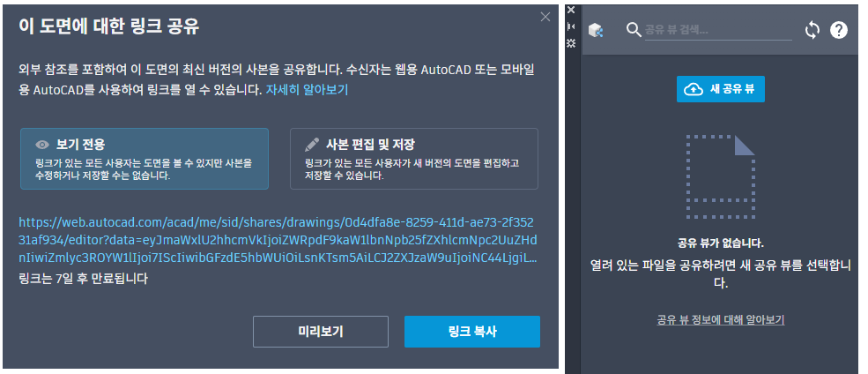Click the 새 공유 뷰 button
868x374 pixels.
(720, 89)
